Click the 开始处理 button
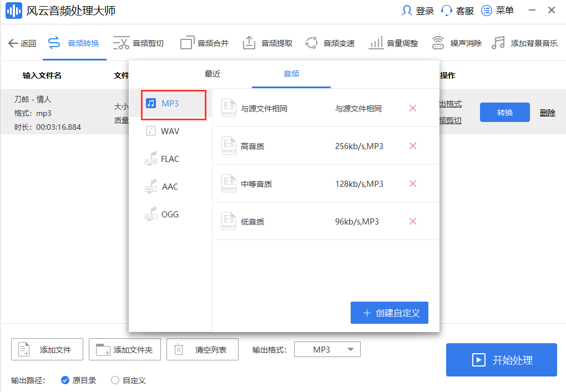 click(502, 360)
